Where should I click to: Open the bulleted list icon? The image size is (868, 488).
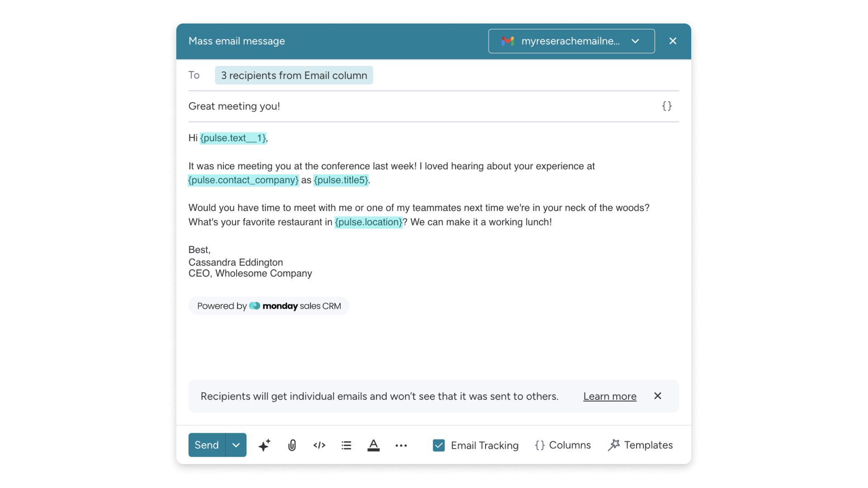(346, 445)
